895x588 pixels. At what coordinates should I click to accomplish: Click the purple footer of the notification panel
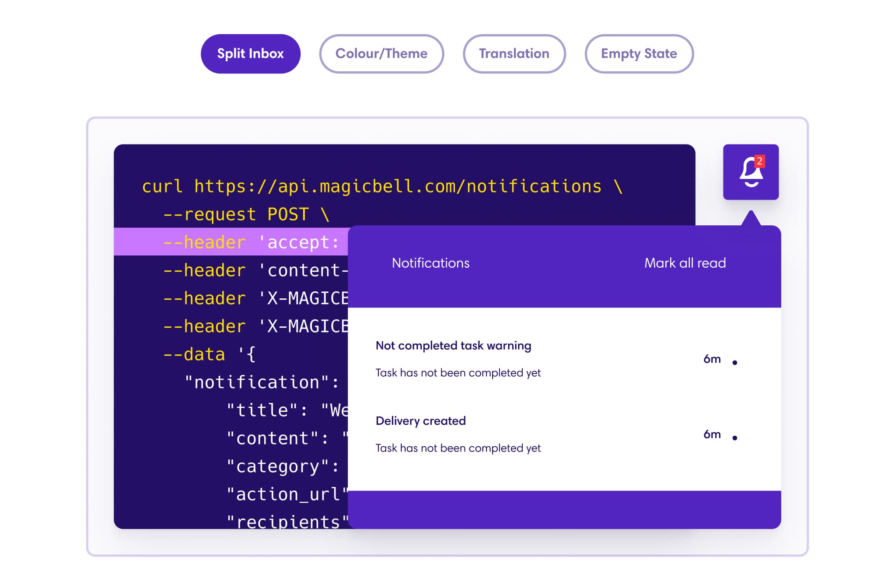coord(564,510)
